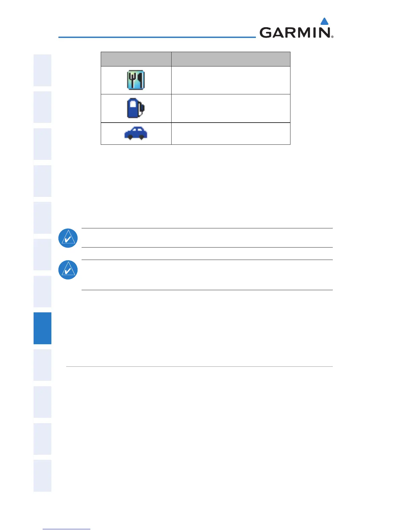
Task: Open the bottommost light sidebar section tab
Action: point(42,476)
